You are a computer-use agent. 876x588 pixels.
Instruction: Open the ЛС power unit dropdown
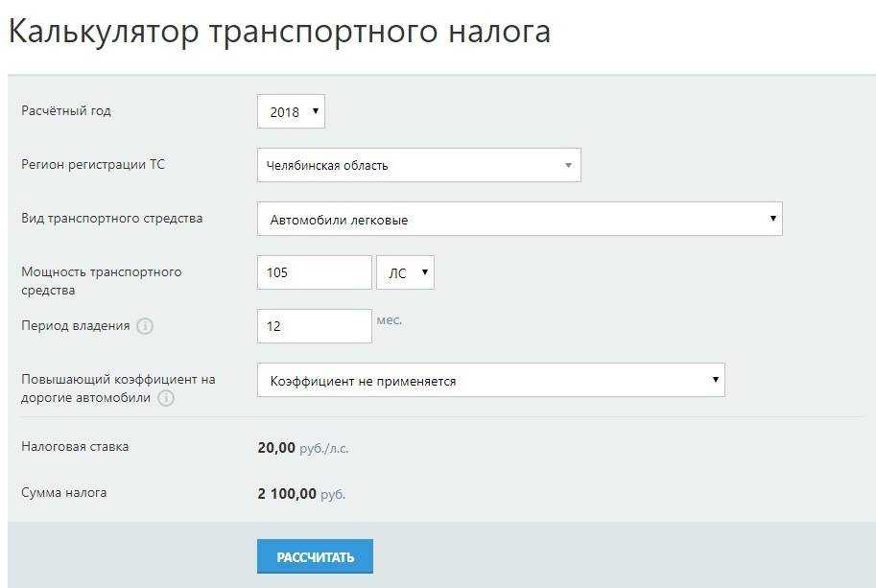[x=405, y=272]
